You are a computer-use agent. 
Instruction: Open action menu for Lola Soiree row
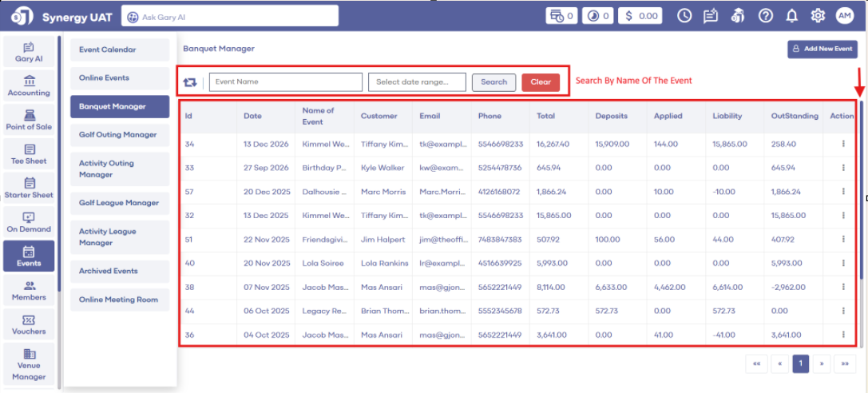[842, 263]
